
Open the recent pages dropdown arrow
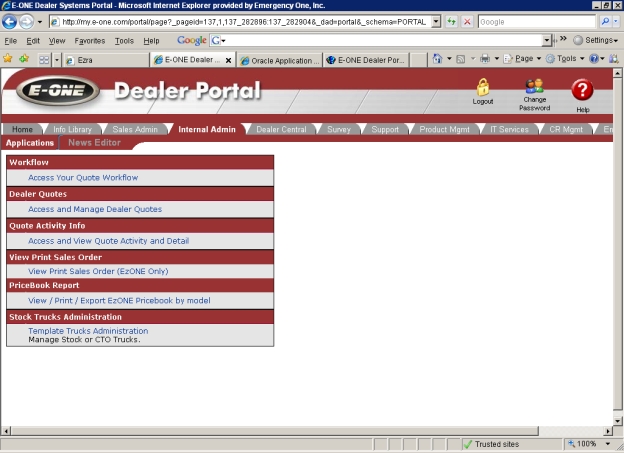pos(40,21)
